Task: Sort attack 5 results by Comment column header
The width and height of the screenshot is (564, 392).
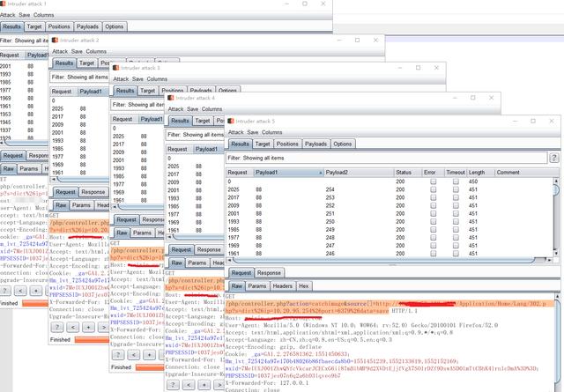Action: (x=525, y=173)
